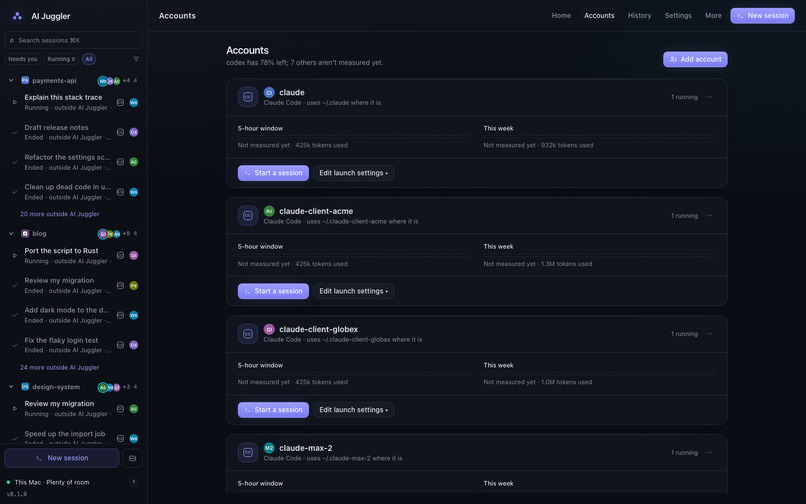Screen dimensions: 806x504
Task: Click the sidebar New session button
Action: [x=62, y=458]
